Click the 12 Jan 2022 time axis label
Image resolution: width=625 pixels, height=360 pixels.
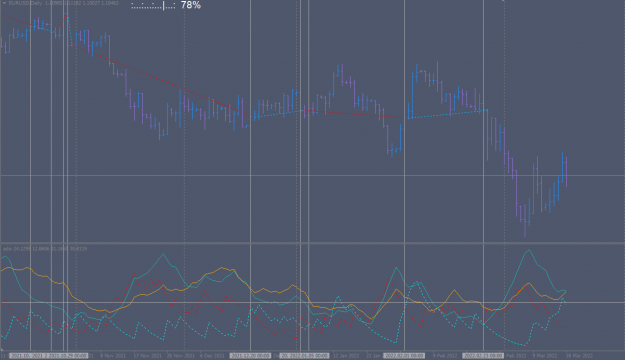point(346,356)
